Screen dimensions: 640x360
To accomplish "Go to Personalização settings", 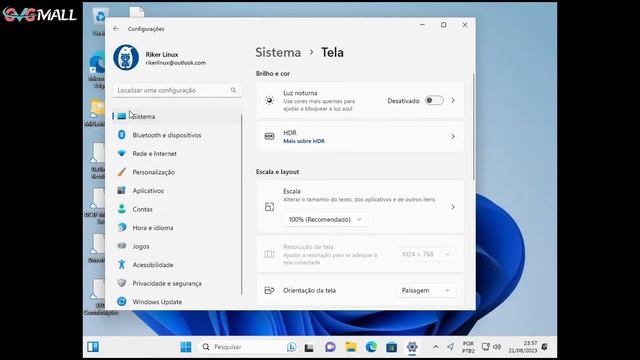I will (177, 172).
